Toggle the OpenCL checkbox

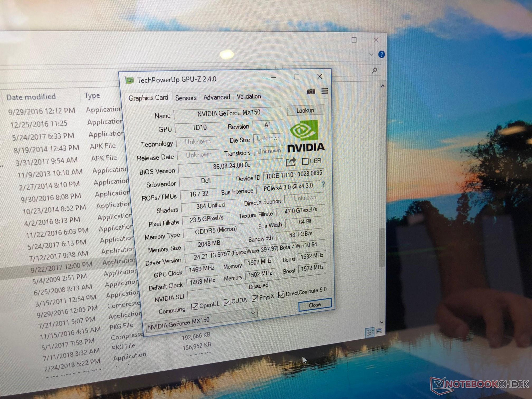point(195,306)
